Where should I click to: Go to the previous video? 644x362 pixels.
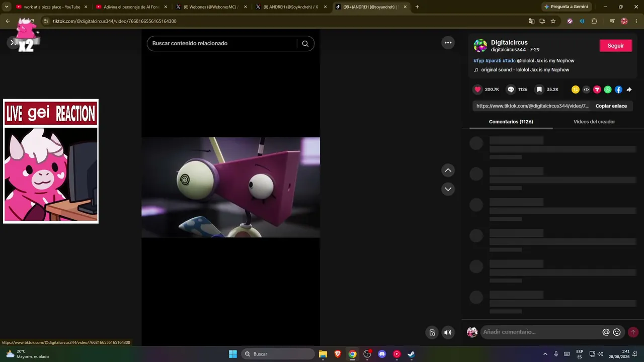448,170
